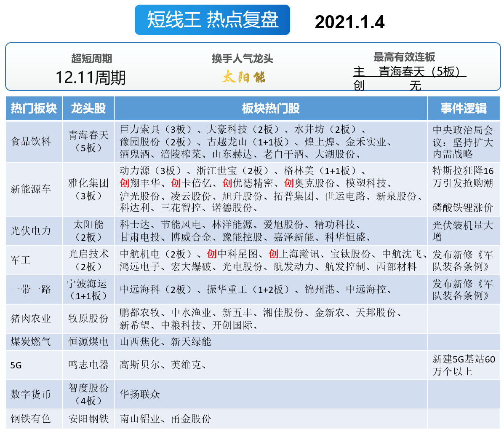Image resolution: width=504 pixels, height=435 pixels.
Task: Click the 板块热门股 column header
Action: (x=271, y=108)
